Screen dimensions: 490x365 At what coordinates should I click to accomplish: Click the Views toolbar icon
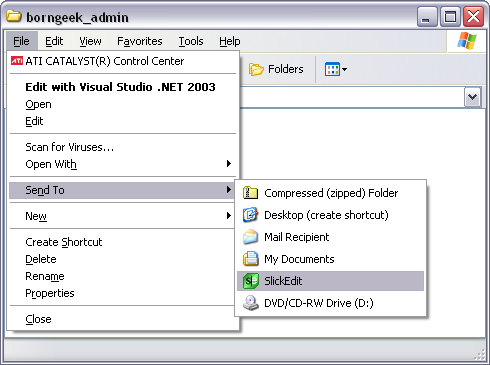pos(332,69)
